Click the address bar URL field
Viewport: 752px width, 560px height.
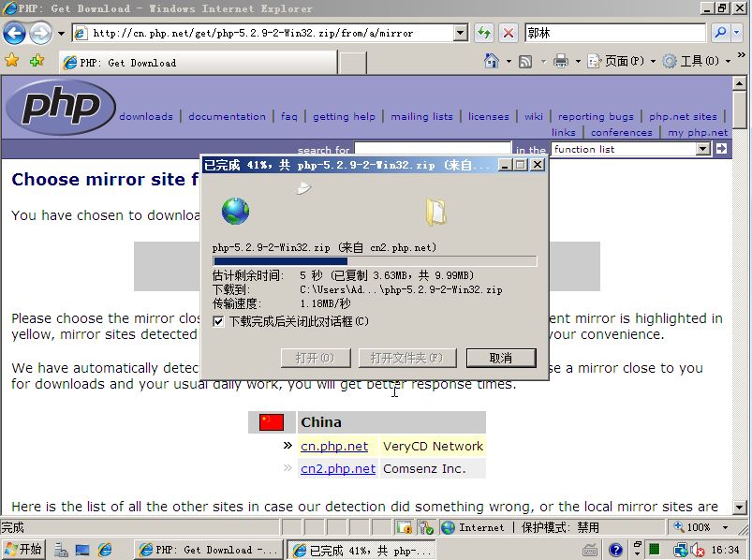click(264, 33)
